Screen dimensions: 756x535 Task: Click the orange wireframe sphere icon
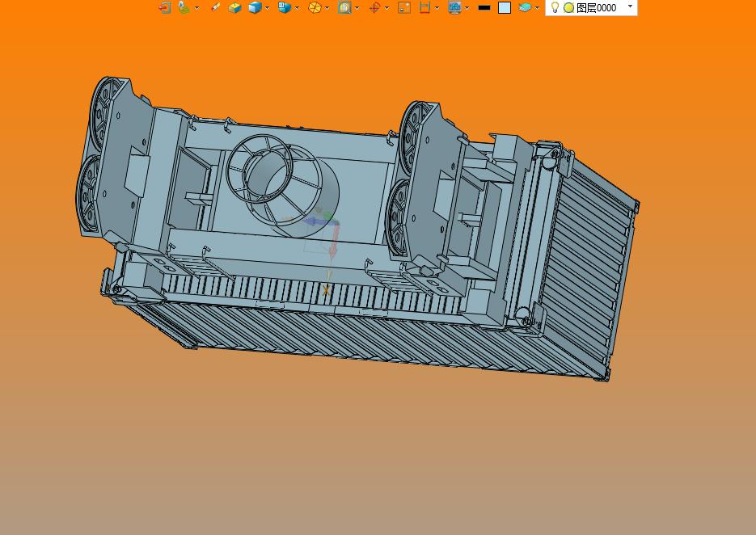(x=315, y=8)
